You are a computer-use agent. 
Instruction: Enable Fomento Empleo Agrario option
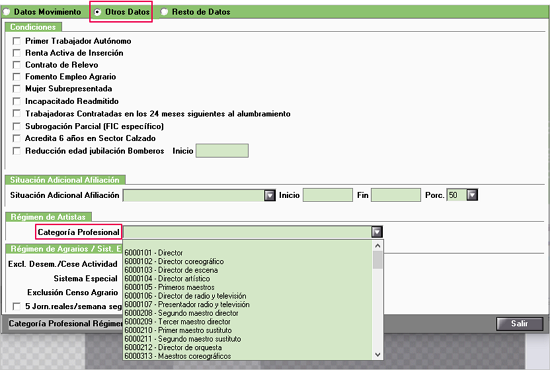click(16, 77)
